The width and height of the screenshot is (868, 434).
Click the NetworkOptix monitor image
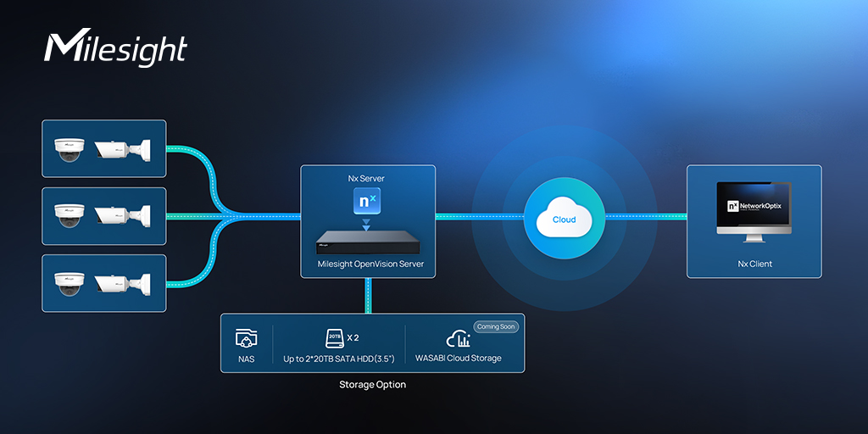[754, 212]
